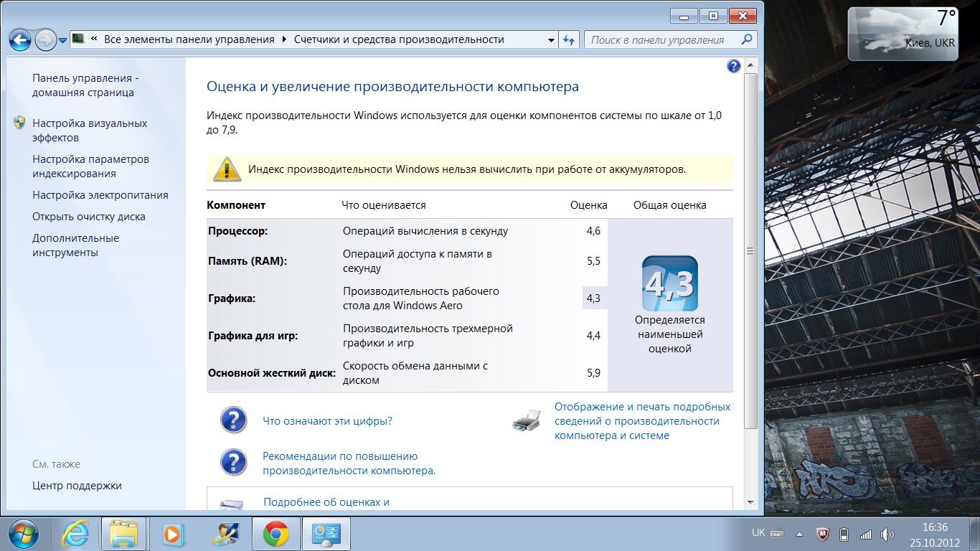980x551 pixels.
Task: Open 'Настройка визуальных эффектов'
Action: point(90,131)
